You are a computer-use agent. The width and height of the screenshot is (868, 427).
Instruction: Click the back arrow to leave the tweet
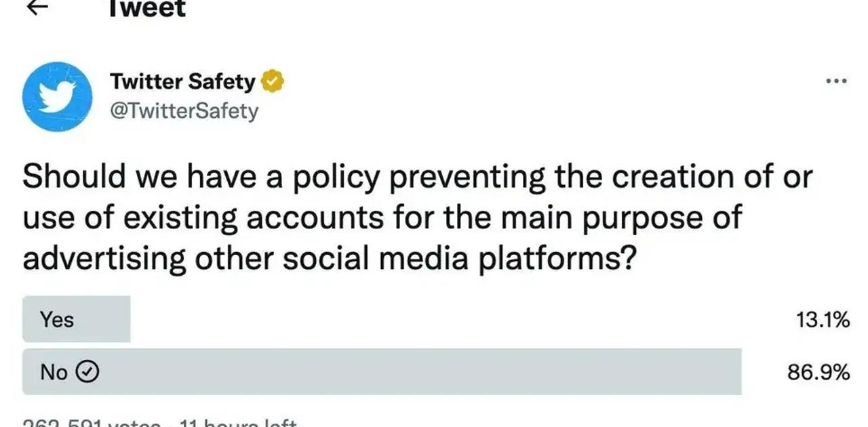coord(37,8)
